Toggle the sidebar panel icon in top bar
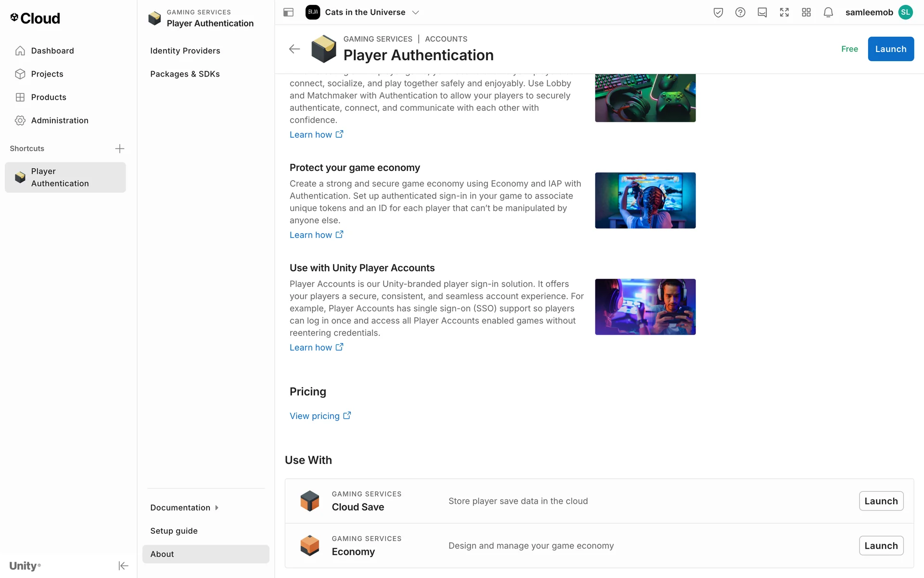The image size is (924, 578). click(x=288, y=13)
